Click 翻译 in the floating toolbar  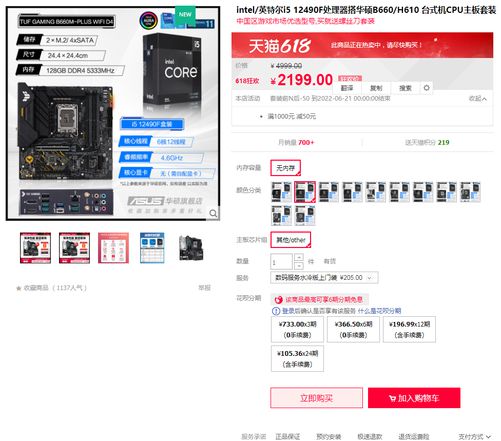[347, 88]
